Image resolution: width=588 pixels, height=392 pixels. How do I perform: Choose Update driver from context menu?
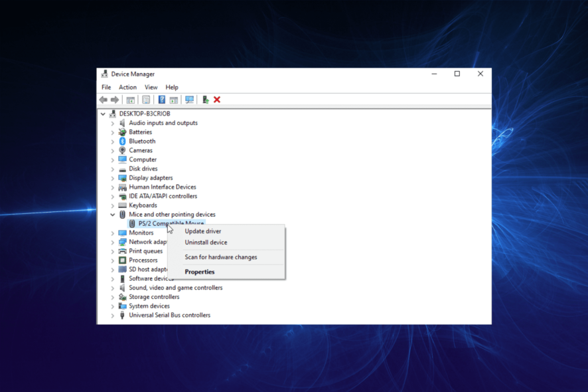[203, 231]
